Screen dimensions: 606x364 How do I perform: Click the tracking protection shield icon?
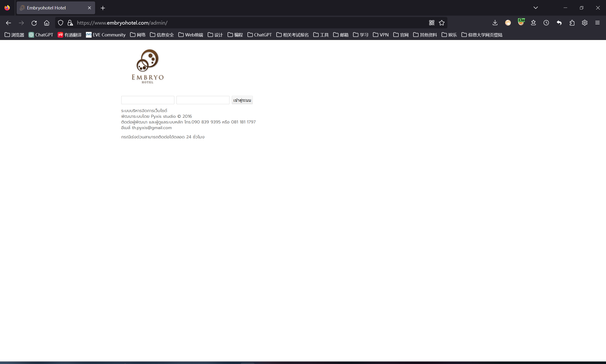tap(61, 23)
